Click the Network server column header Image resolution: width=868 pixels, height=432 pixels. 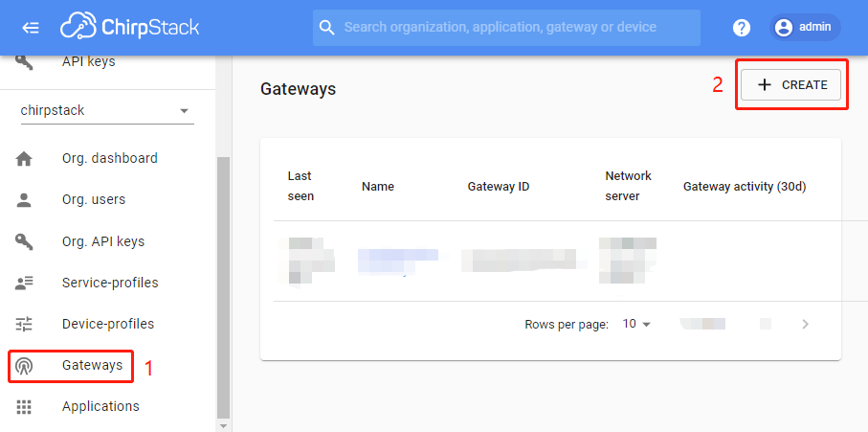tap(629, 186)
